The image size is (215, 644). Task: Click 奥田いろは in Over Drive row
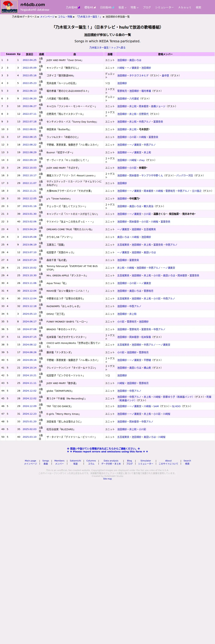(135, 60)
